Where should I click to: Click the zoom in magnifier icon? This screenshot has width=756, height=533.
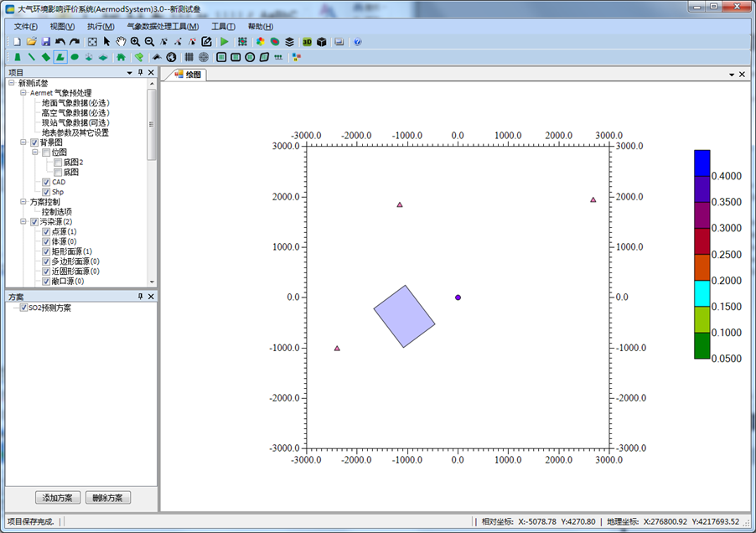coord(135,41)
